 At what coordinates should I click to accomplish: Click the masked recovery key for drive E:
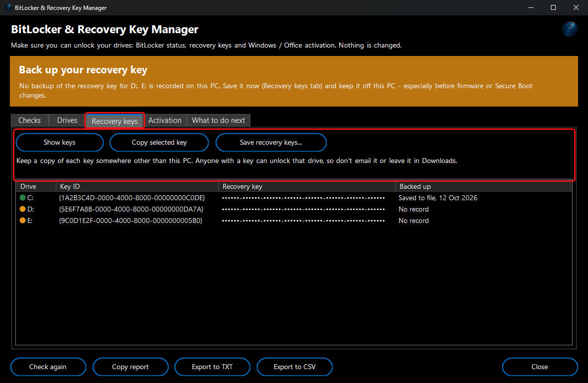(303, 220)
